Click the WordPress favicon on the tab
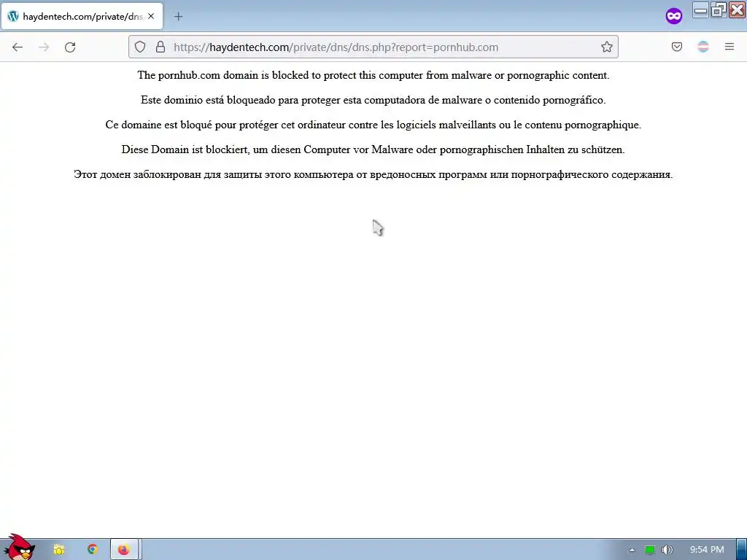This screenshot has height=560, width=747. pos(13,17)
